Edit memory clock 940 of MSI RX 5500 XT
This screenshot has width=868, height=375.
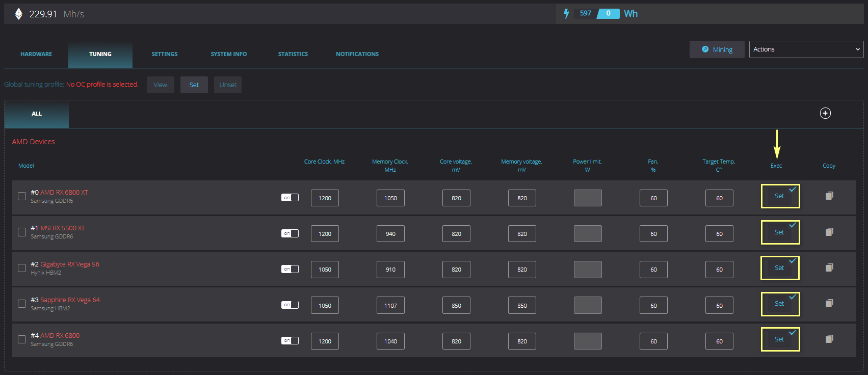[390, 234]
